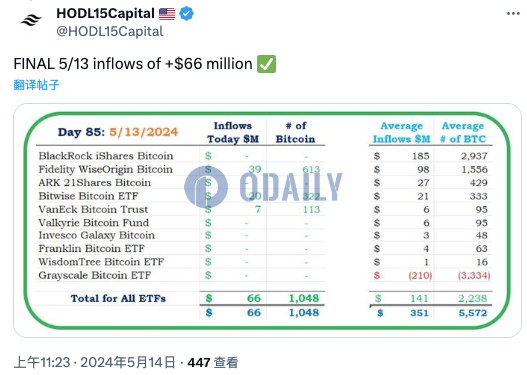Click the Inflows Today $M column header
Image resolution: width=527 pixels, height=375 pixels.
(x=233, y=132)
